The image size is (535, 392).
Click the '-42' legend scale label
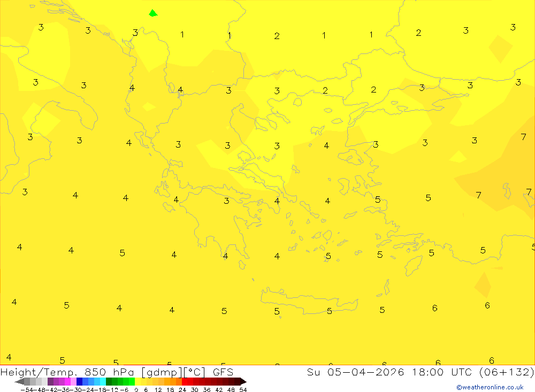51,389
